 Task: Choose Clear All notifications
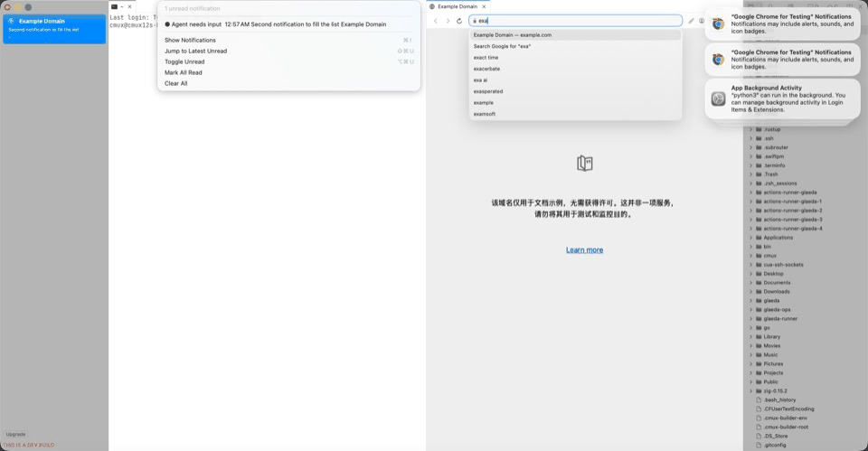point(288,83)
